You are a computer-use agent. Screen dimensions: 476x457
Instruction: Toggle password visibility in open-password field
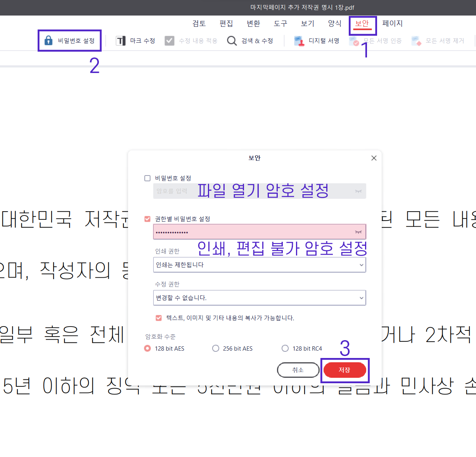pyautogui.click(x=358, y=191)
